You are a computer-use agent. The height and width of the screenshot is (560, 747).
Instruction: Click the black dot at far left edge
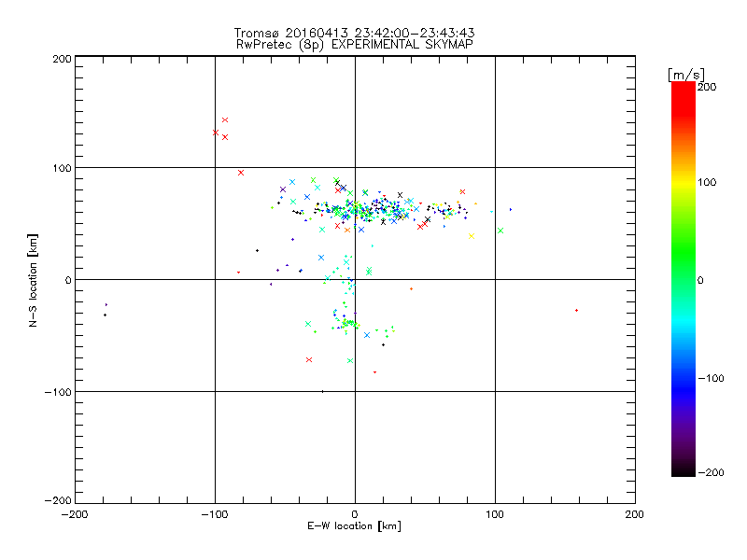coord(105,315)
